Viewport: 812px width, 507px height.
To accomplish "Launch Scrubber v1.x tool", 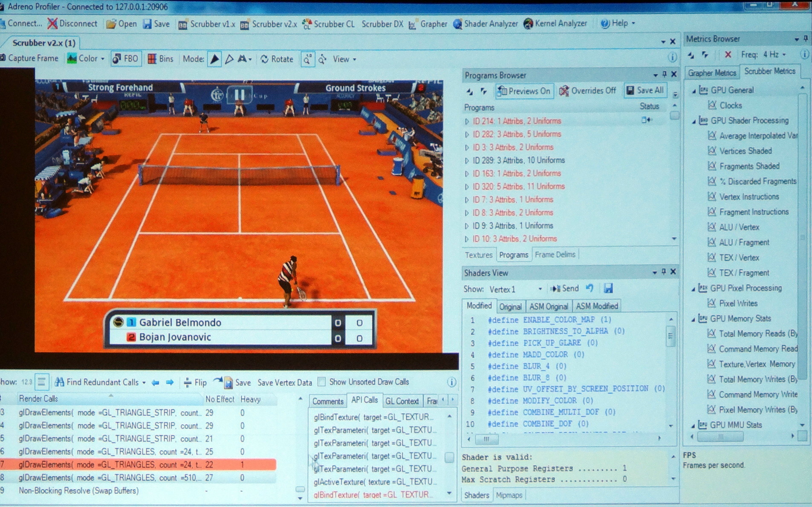I will [207, 24].
